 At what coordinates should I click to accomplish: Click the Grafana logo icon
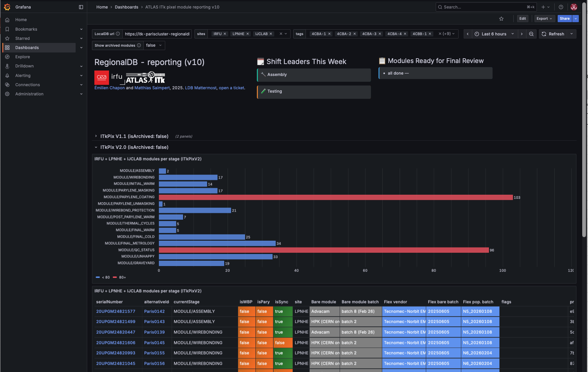[7, 7]
